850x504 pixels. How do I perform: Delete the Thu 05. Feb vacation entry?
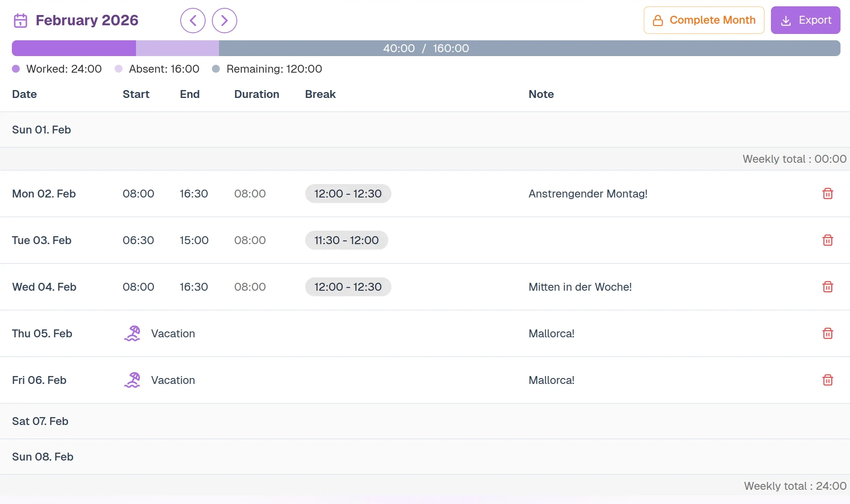[x=827, y=333]
